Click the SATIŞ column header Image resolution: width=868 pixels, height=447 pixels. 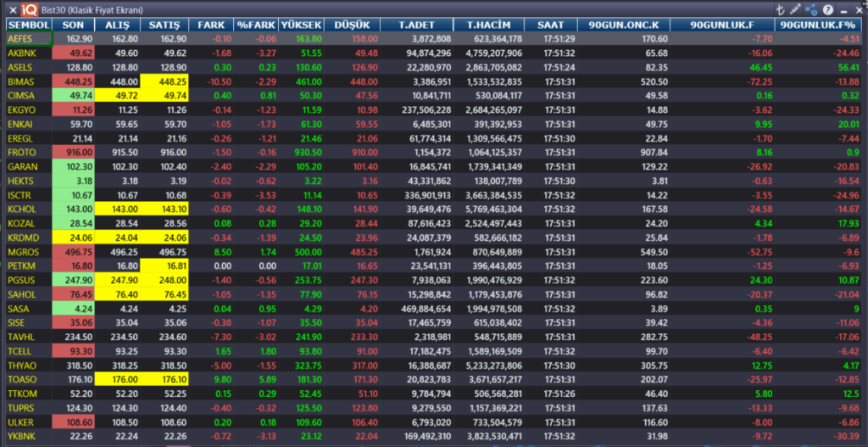(x=164, y=25)
